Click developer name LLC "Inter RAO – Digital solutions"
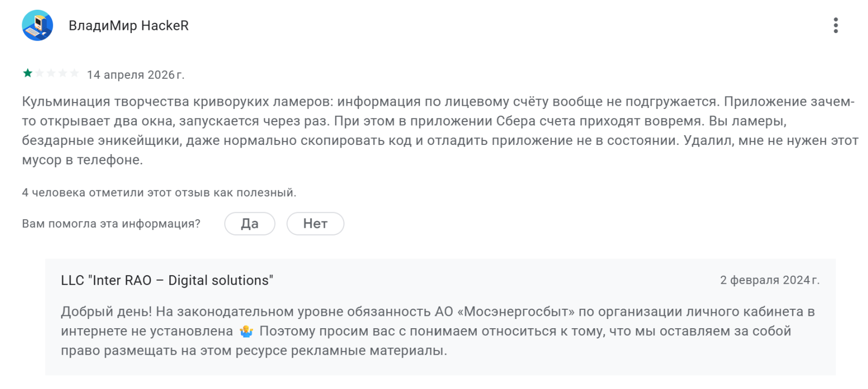The image size is (868, 389). pyautogui.click(x=167, y=280)
